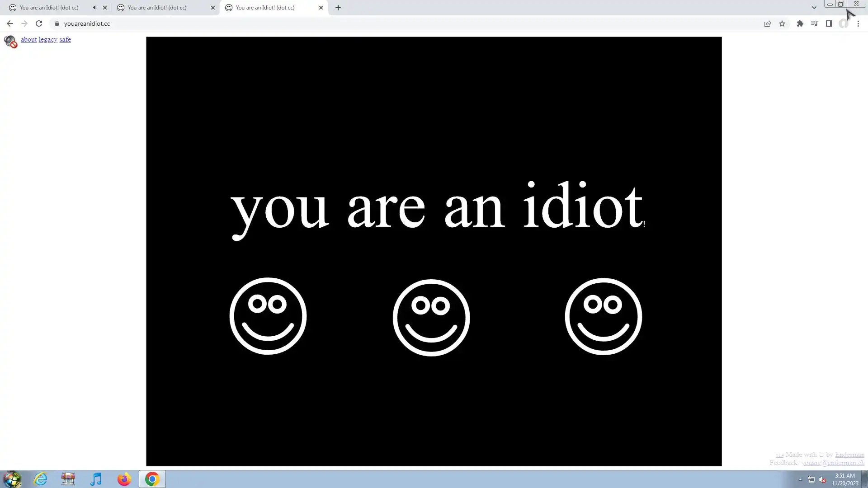Toggle the browser side panel
This screenshot has height=488, width=868.
click(x=829, y=23)
